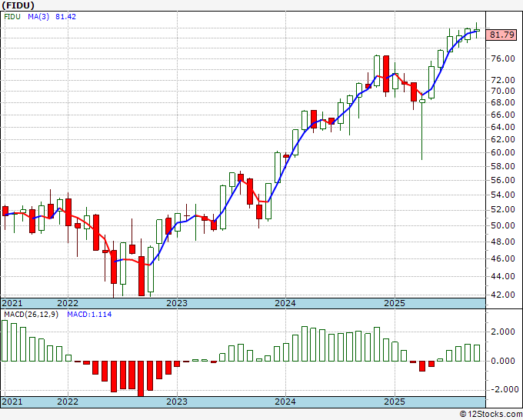This screenshot has height=420, width=523.
Task: Click the 2024 label on price chart axis
Action: (x=285, y=303)
